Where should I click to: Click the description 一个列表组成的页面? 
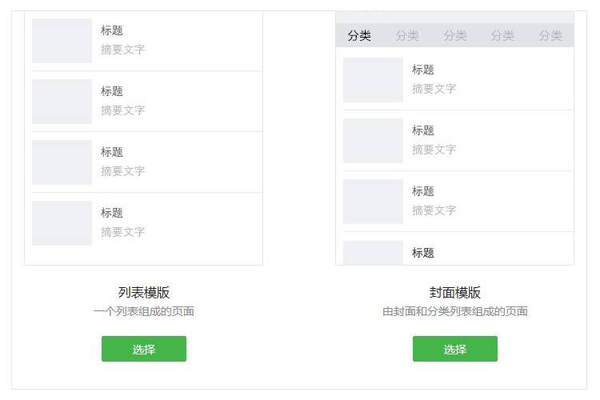coord(143,312)
